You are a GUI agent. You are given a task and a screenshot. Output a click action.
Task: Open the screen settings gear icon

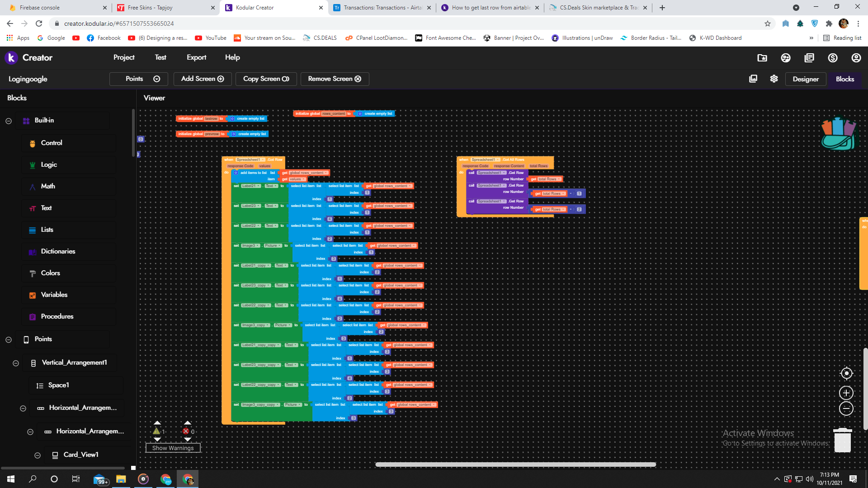(774, 79)
